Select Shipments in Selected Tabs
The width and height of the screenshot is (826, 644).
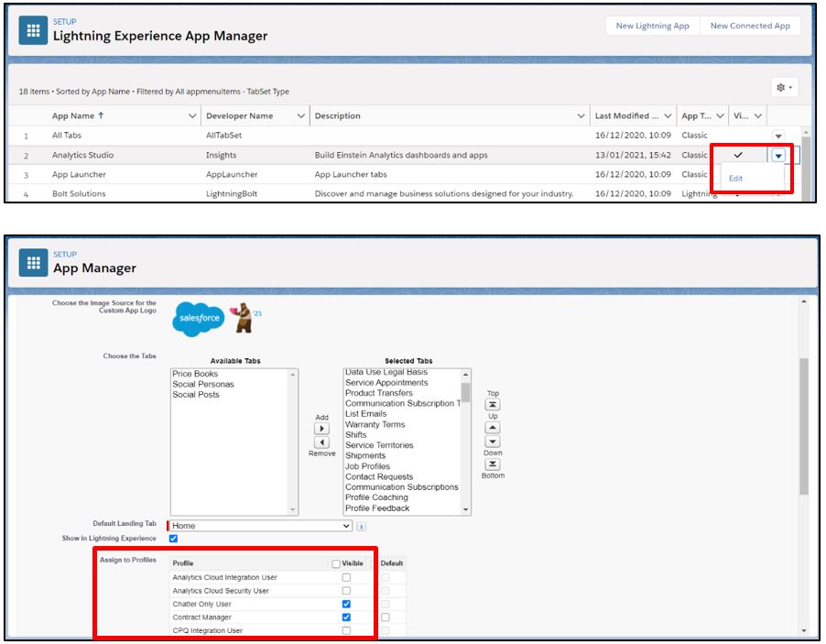click(x=365, y=456)
